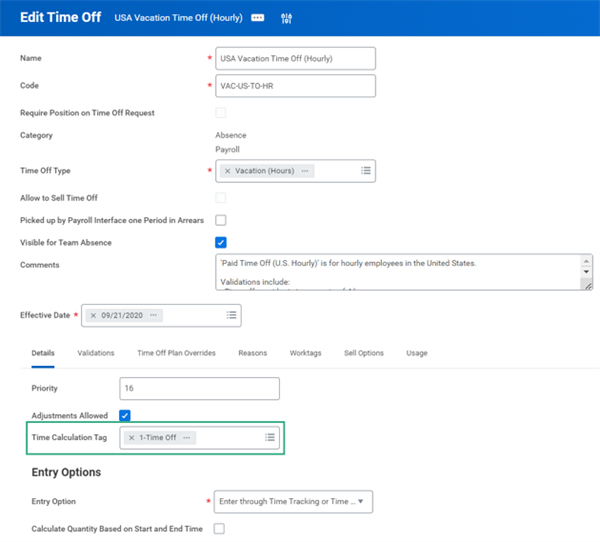600x542 pixels.
Task: Open related actions ellipsis next to page title
Action: tap(258, 18)
